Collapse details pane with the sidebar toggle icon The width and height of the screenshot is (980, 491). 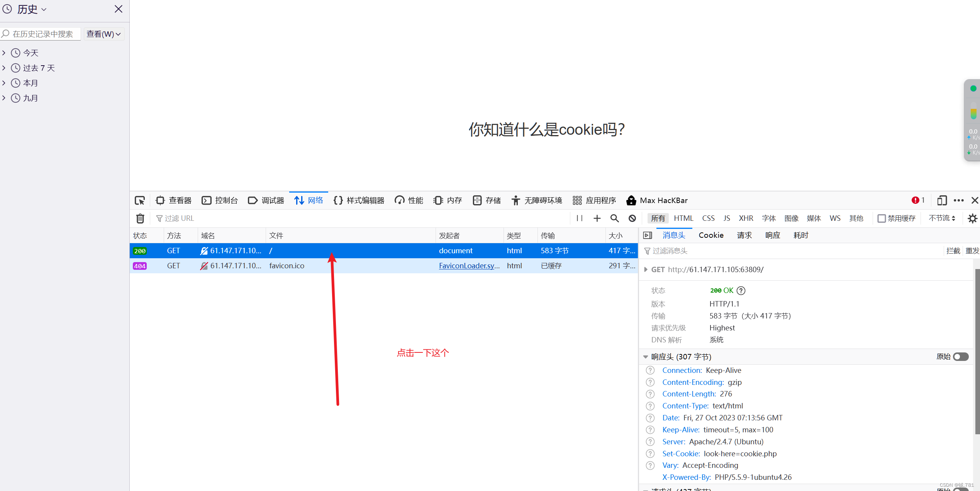[648, 235]
